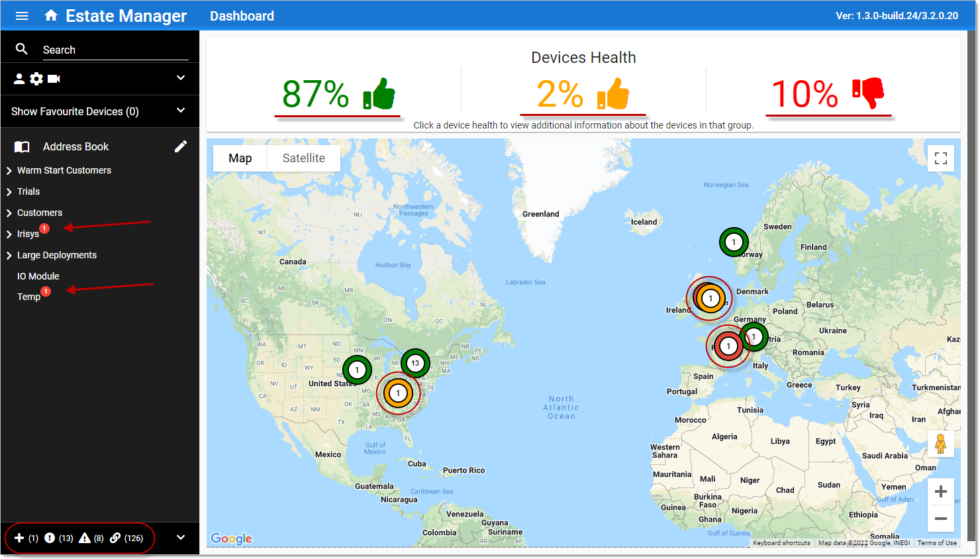Select the video camera filter icon
The image size is (980, 559).
click(x=54, y=79)
